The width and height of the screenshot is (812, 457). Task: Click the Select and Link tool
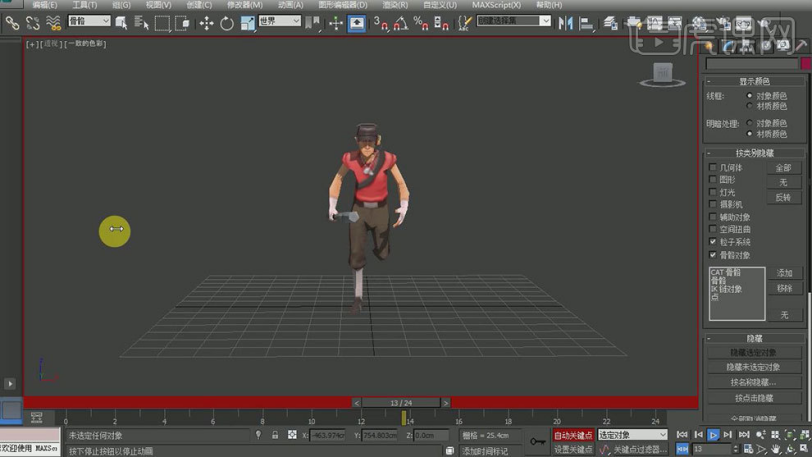[12, 23]
